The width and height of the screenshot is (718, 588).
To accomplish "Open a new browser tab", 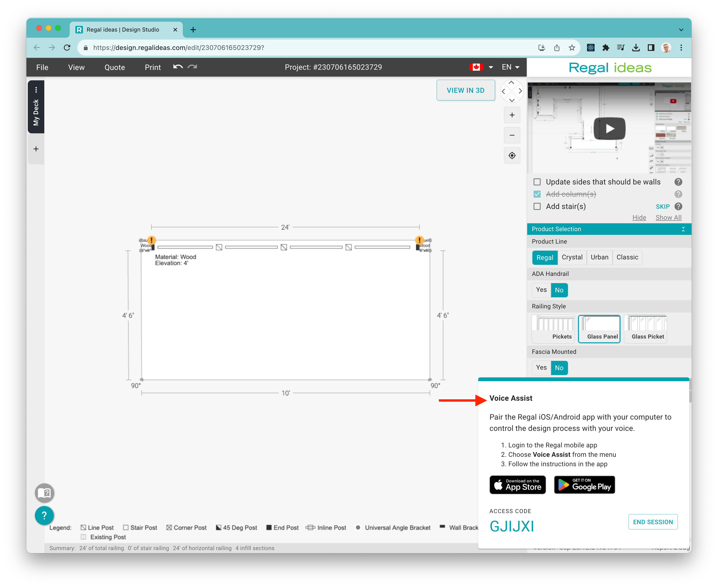I will coord(193,30).
